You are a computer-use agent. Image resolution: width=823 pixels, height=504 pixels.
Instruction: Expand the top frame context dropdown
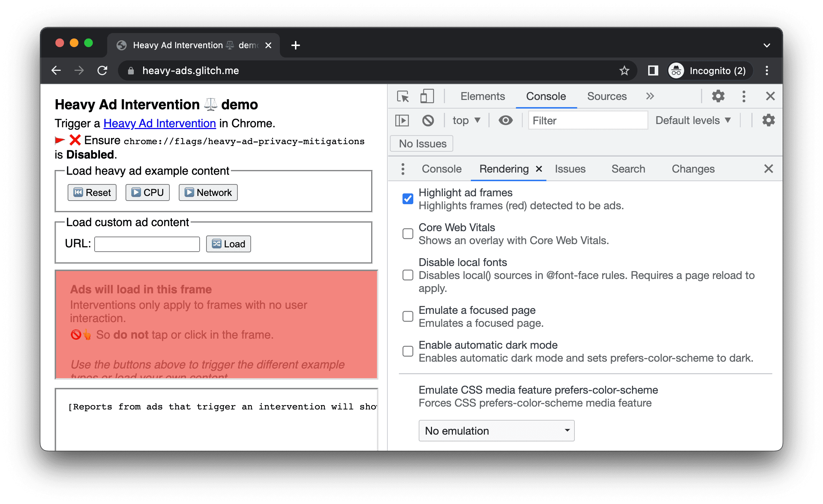464,120
